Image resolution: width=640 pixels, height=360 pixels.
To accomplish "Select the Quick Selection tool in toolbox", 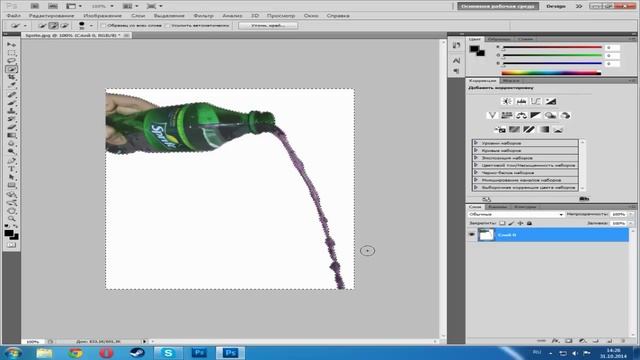I will coord(11,69).
